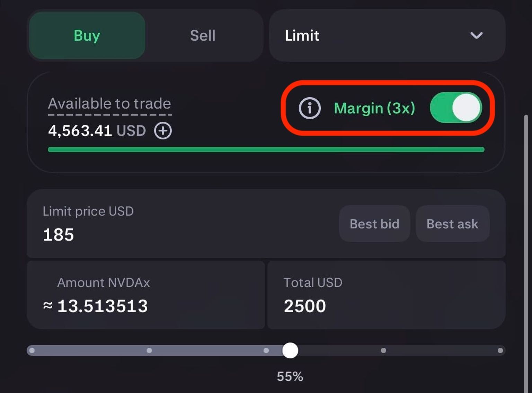Click the 0% dot on the slider

coord(32,350)
